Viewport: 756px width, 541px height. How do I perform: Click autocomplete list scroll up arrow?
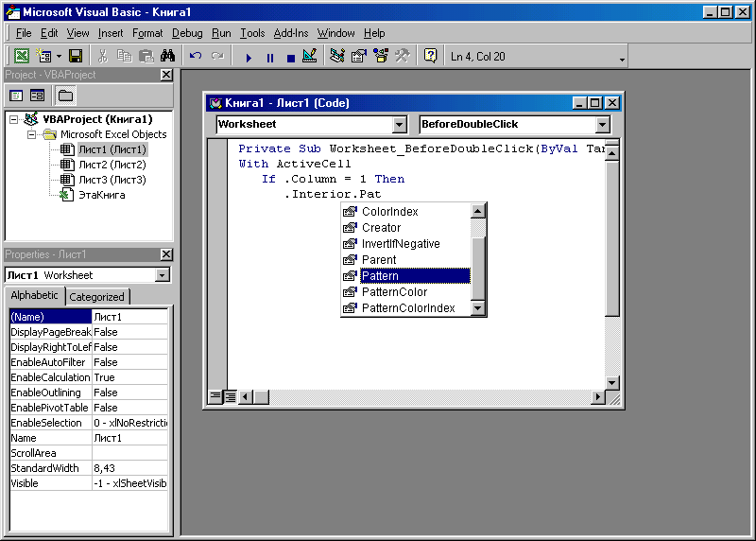(x=477, y=211)
